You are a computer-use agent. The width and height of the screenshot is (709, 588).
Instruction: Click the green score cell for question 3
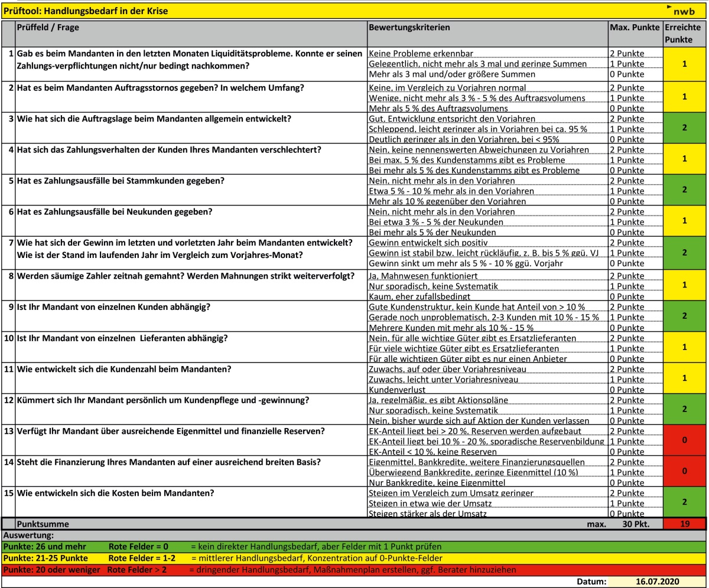(x=684, y=128)
